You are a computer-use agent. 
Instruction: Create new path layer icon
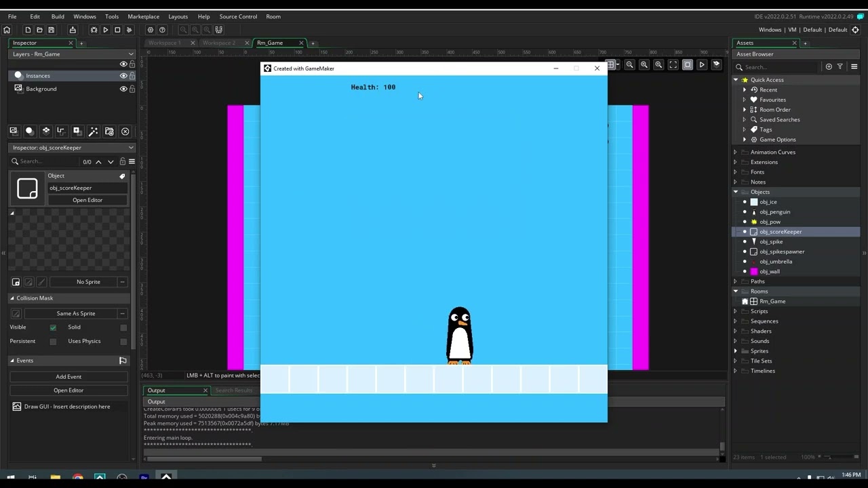pos(61,131)
